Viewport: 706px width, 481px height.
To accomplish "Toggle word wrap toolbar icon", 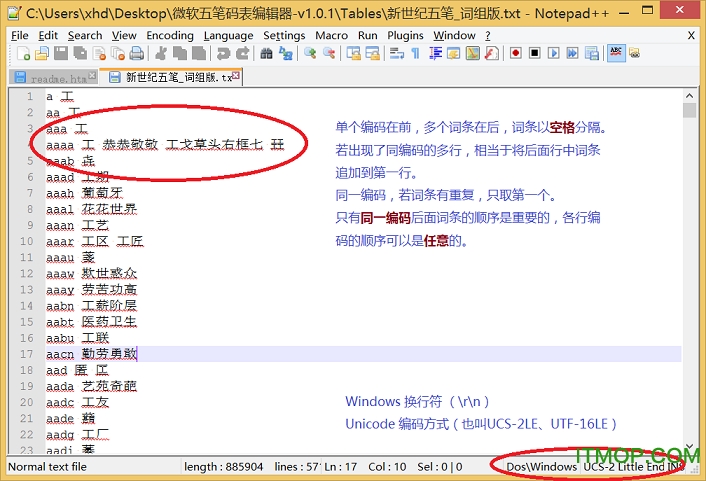I will coord(397,54).
